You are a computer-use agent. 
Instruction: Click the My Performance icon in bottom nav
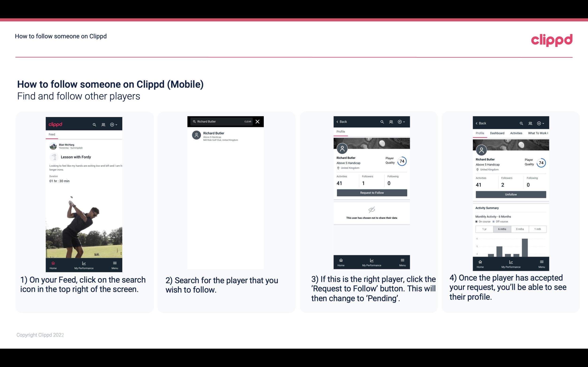click(84, 263)
